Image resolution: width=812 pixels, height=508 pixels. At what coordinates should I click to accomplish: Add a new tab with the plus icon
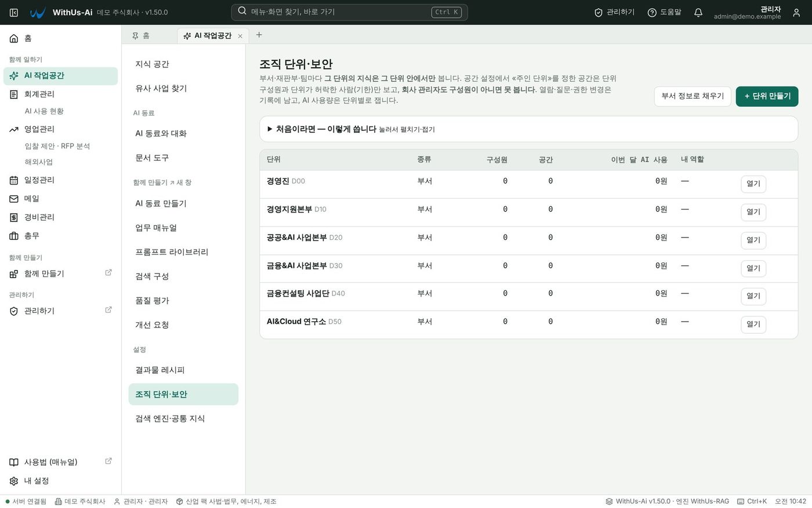click(x=259, y=35)
